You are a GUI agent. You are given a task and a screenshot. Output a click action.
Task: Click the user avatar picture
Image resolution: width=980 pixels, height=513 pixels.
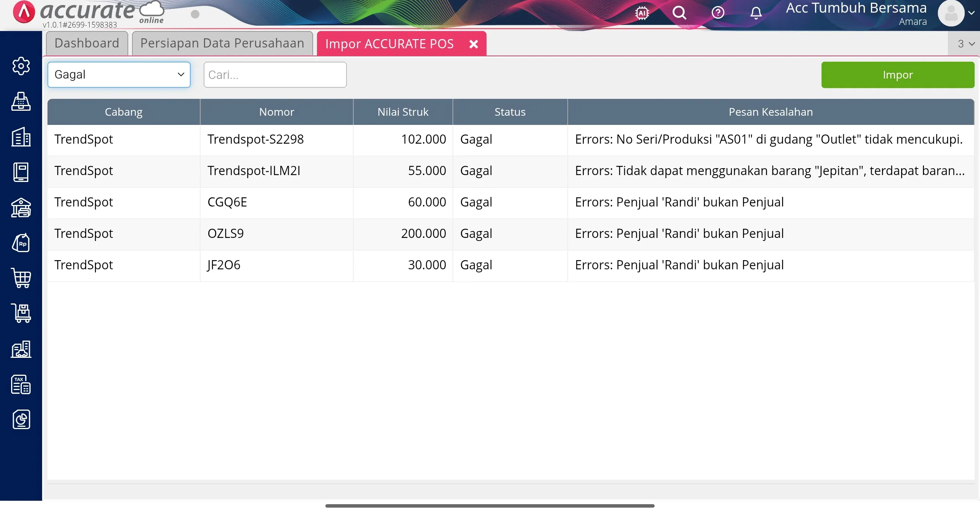(951, 13)
